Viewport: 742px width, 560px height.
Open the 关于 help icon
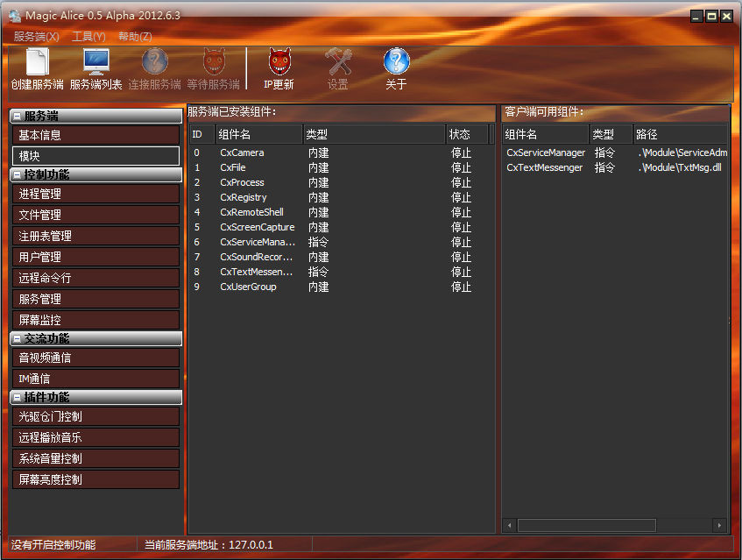tap(396, 61)
